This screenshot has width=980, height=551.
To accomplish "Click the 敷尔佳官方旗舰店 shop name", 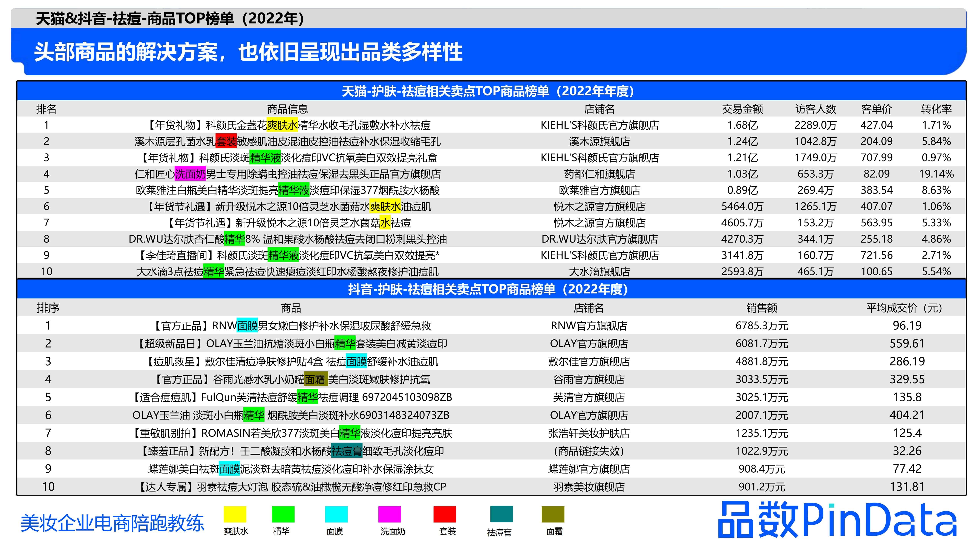I will click(589, 361).
